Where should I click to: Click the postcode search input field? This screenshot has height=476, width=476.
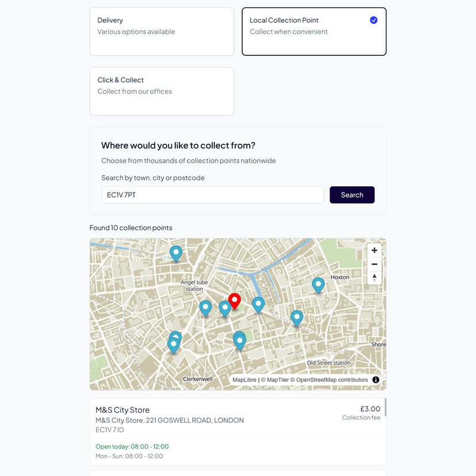pyautogui.click(x=212, y=195)
